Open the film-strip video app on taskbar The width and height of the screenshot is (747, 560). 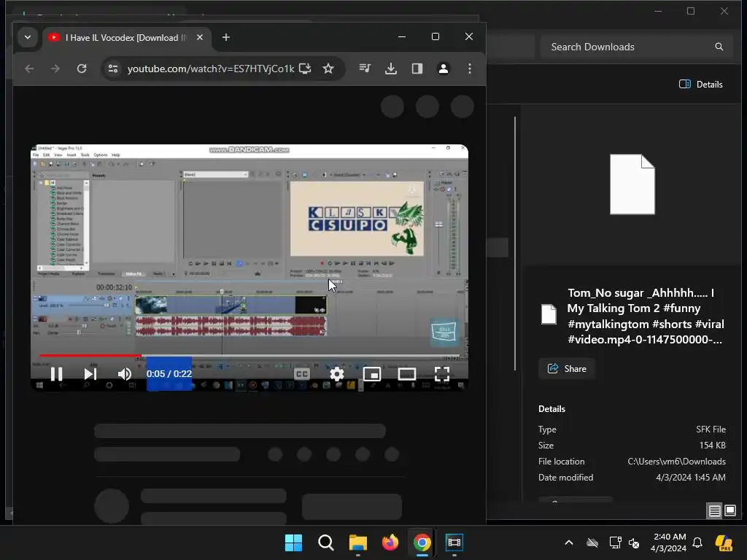(x=454, y=542)
